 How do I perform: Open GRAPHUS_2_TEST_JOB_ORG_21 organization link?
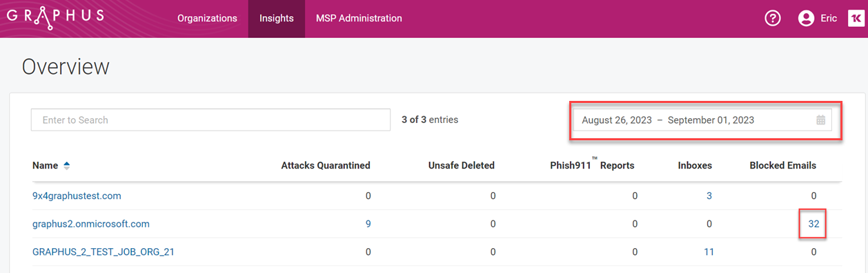(103, 252)
